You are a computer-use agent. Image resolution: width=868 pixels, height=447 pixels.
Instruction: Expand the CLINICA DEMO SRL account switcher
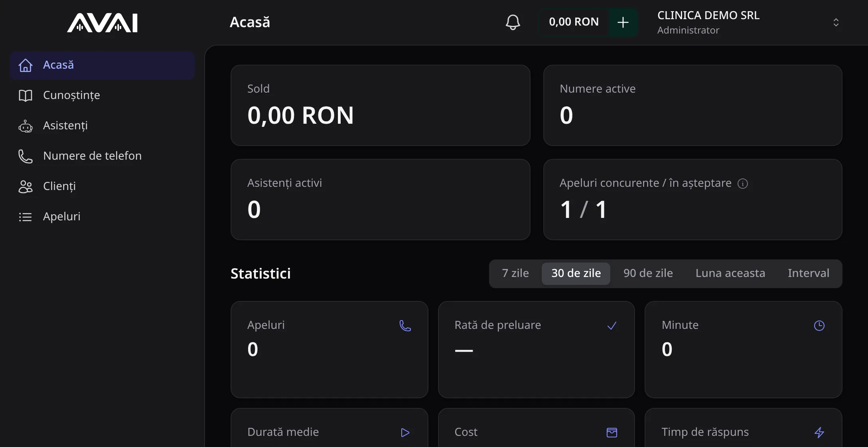point(836,22)
